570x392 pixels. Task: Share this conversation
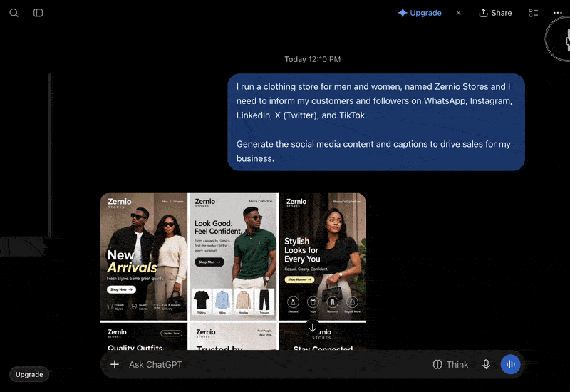click(x=495, y=13)
